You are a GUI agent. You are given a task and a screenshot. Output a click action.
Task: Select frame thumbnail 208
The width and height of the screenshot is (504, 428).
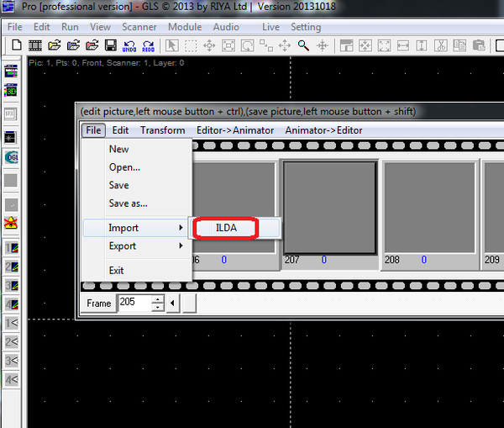coord(430,208)
